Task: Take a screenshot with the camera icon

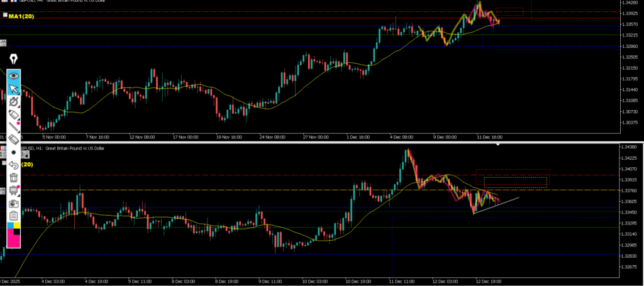Action: click(x=14, y=203)
